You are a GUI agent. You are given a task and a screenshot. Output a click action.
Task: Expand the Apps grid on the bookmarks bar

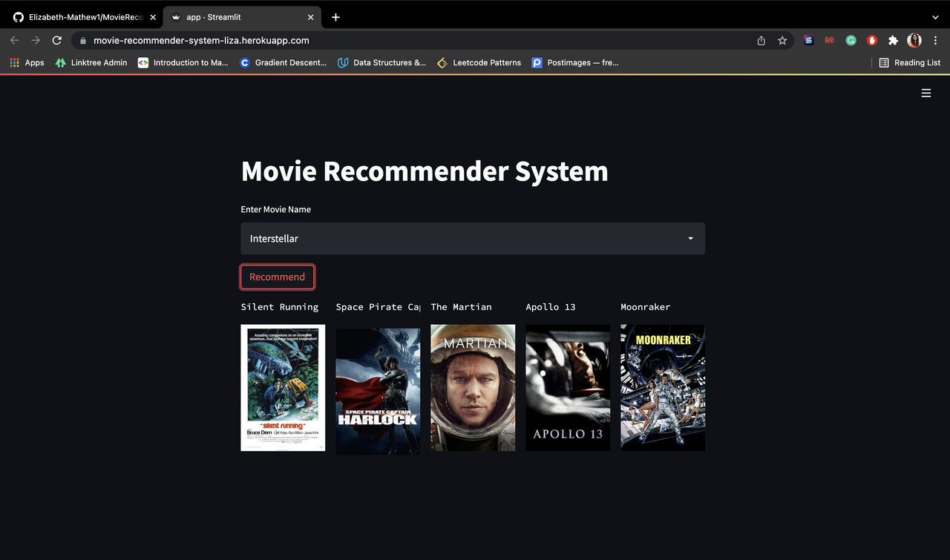(13, 62)
